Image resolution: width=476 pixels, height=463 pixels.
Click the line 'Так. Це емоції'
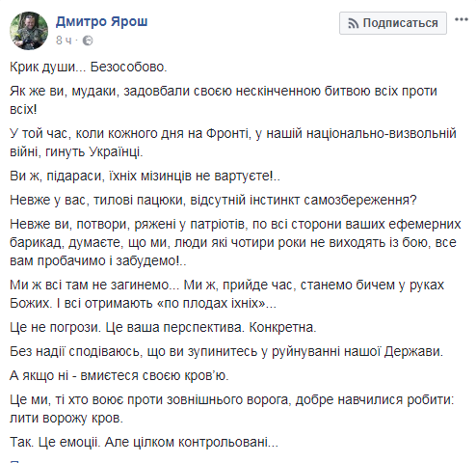tap(144, 442)
